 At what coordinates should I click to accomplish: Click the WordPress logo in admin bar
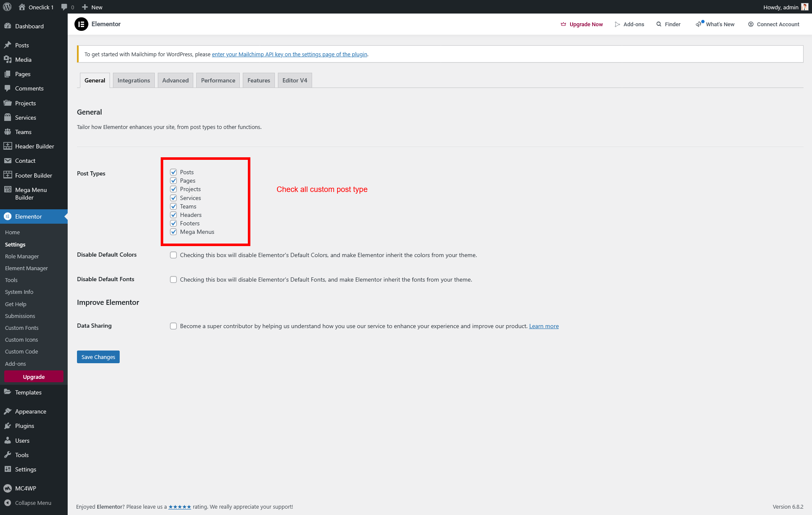[7, 7]
